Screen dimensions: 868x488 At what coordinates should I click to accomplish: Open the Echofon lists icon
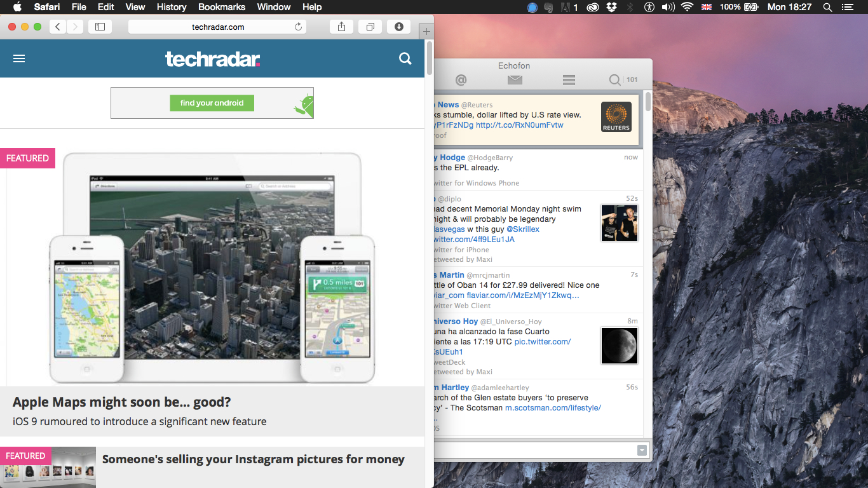click(x=569, y=80)
